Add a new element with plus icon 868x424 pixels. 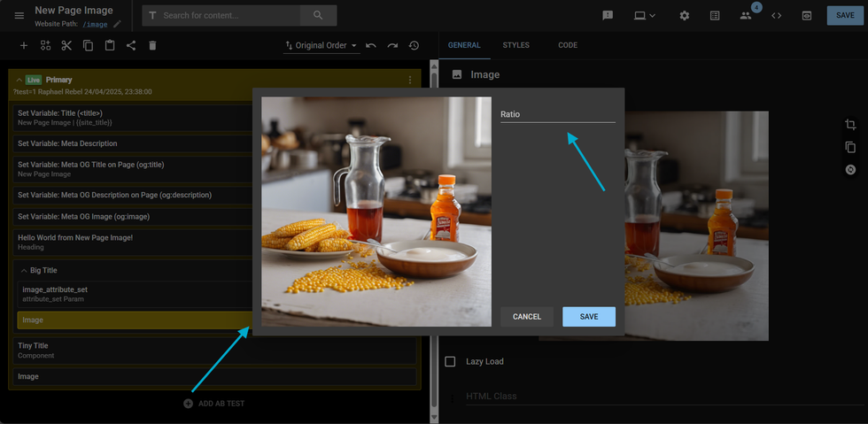(x=24, y=45)
